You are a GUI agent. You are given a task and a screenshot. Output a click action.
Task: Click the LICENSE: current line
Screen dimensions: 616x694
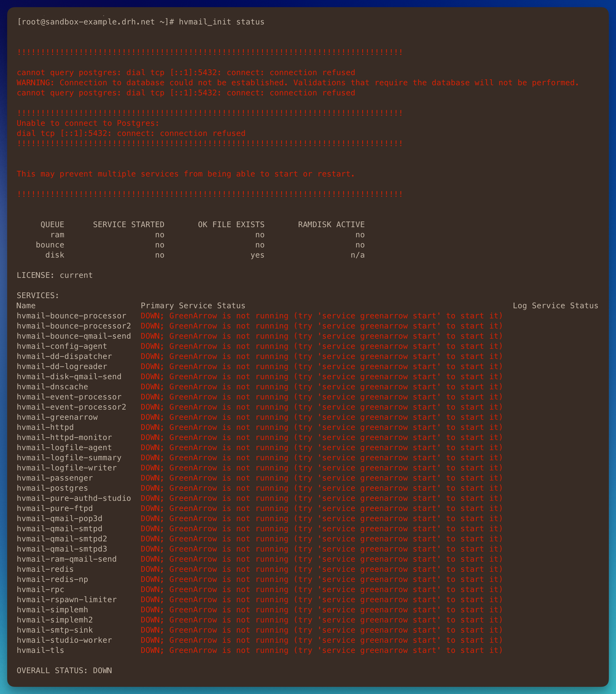(55, 275)
